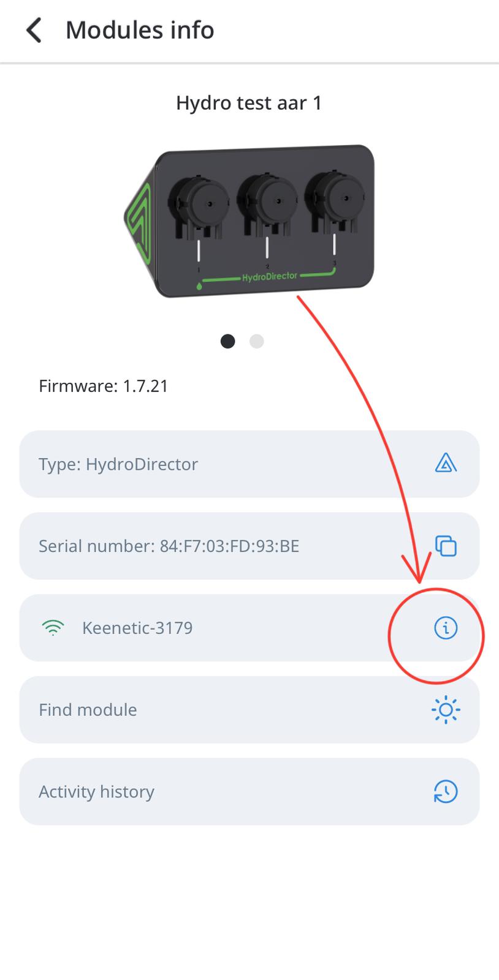Tap the Hydro test aar 1 title
This screenshot has width=499, height=980.
(249, 103)
